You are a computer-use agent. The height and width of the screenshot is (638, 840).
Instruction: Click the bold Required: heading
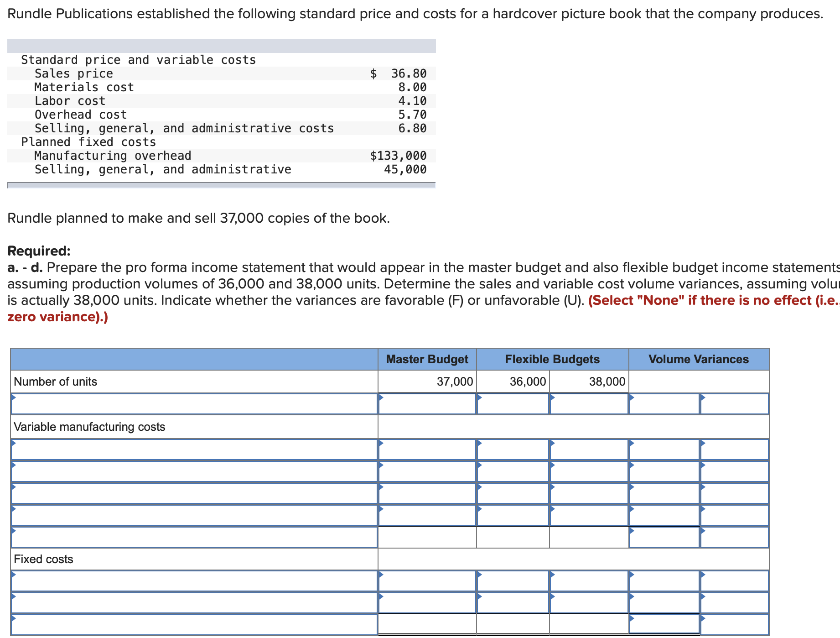[x=39, y=251]
